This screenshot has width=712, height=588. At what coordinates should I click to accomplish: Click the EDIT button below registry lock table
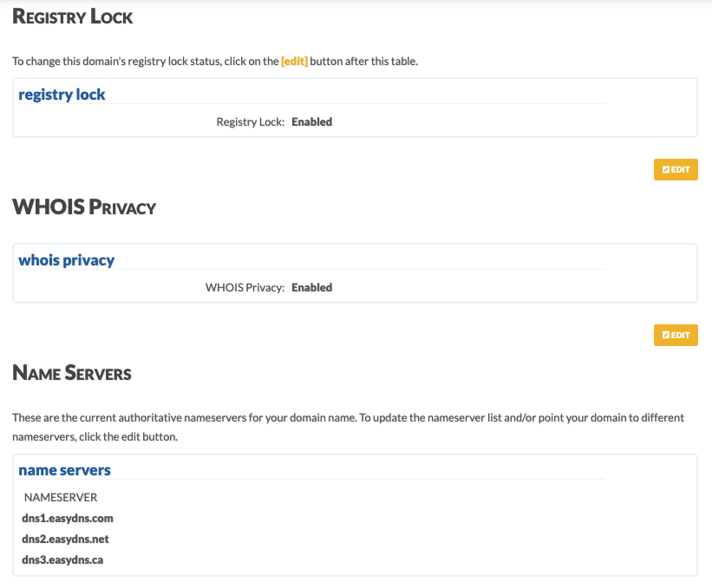tap(676, 169)
